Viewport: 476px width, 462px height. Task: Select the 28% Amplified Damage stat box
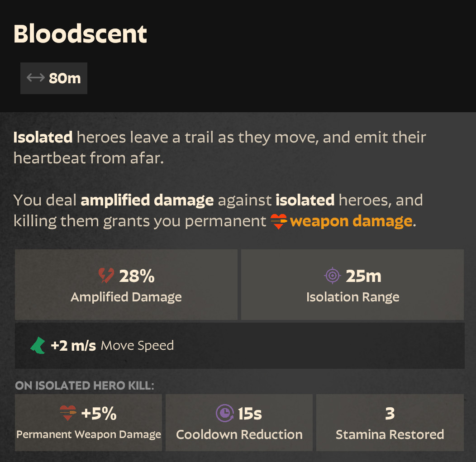[x=126, y=285]
